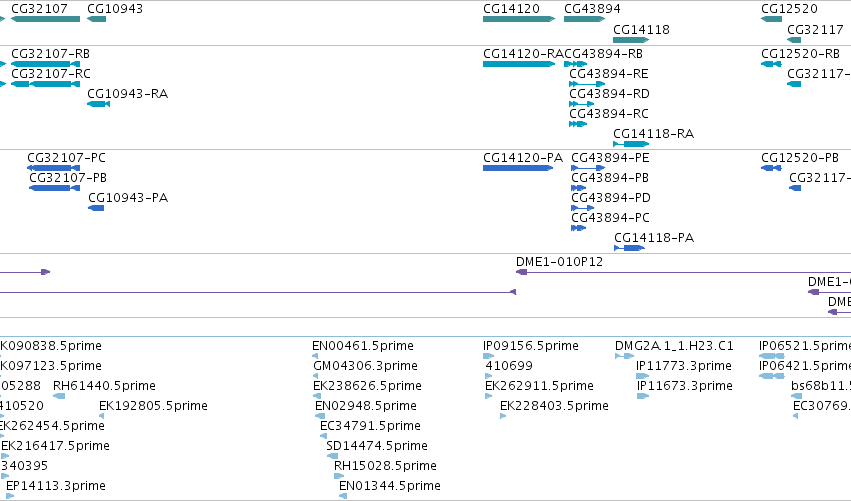Click the 410699 EST label
The height and width of the screenshot is (501, 851).
(x=509, y=366)
